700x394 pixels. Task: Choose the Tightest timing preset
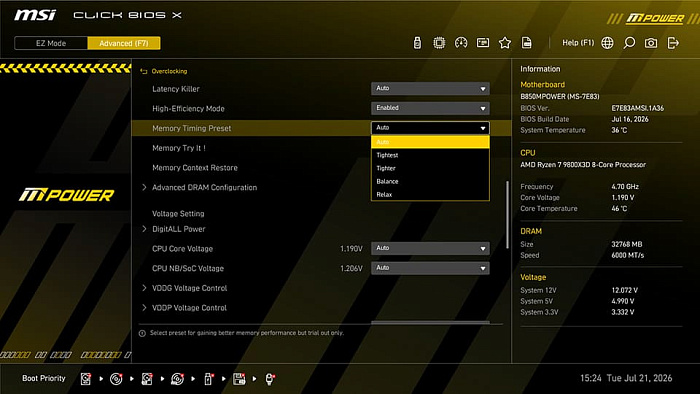tap(430, 155)
